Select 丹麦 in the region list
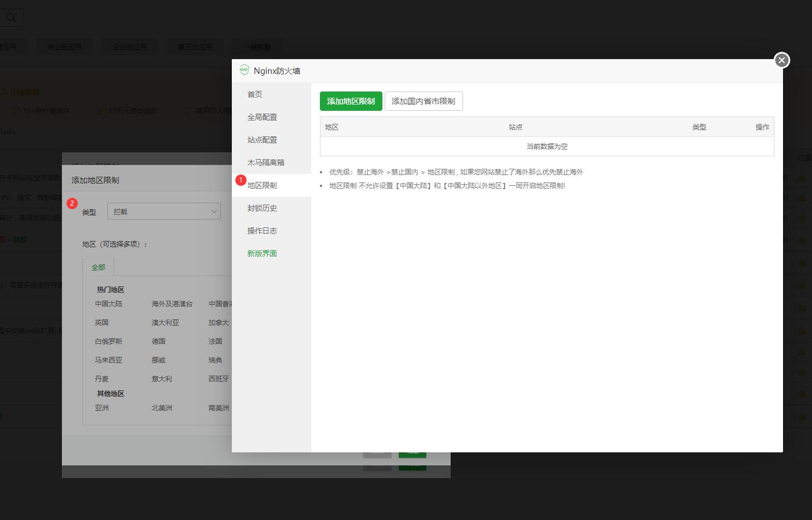 102,379
